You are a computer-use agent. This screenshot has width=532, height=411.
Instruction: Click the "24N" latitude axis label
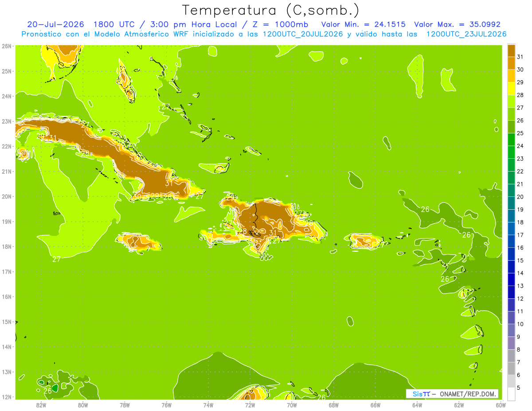(x=7, y=96)
